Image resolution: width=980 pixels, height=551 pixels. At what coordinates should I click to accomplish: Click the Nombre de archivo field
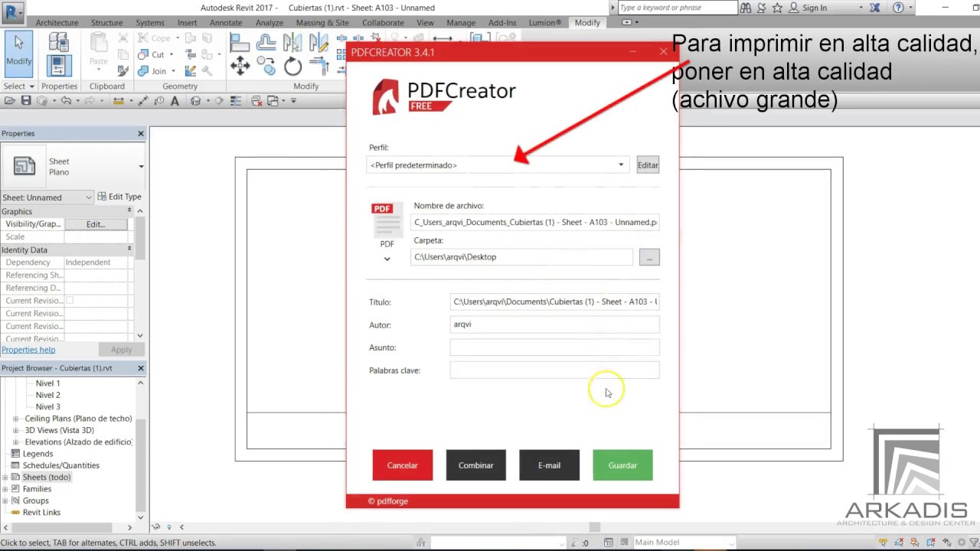click(x=535, y=223)
